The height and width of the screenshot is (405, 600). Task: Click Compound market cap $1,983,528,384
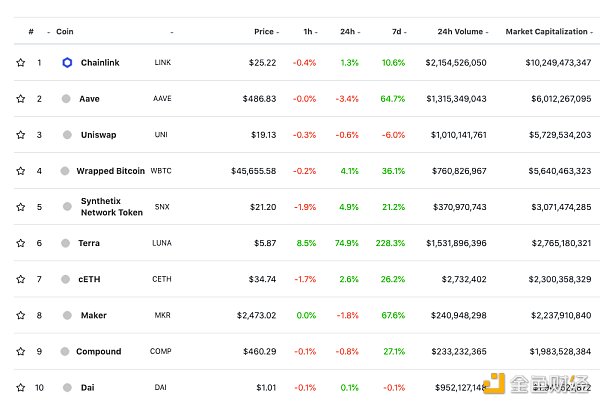[561, 351]
